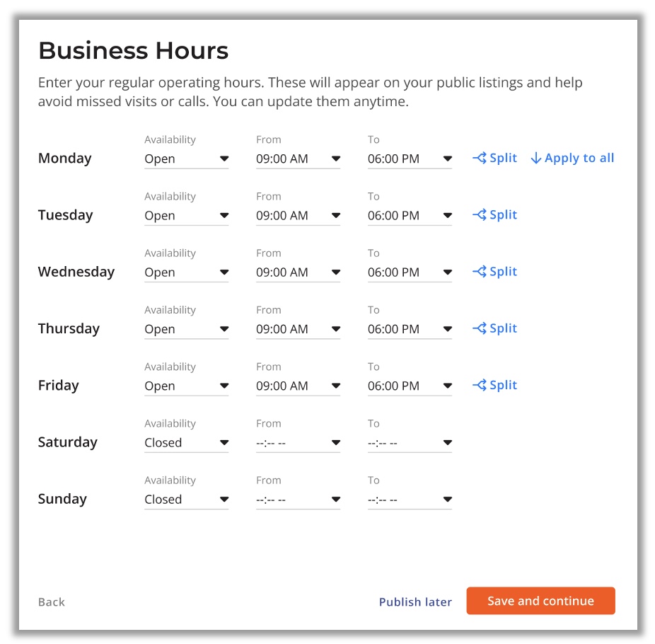The width and height of the screenshot is (655, 644).
Task: Choose Publish later link
Action: [x=415, y=602]
